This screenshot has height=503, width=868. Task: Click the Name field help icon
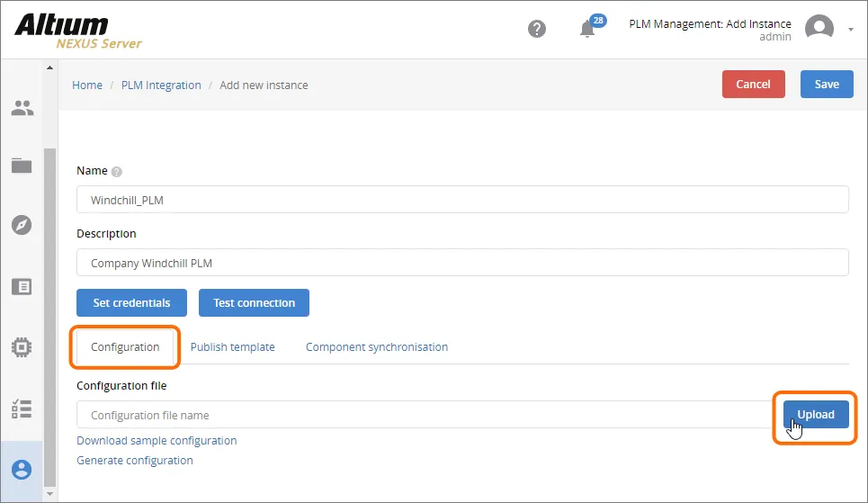pyautogui.click(x=116, y=172)
